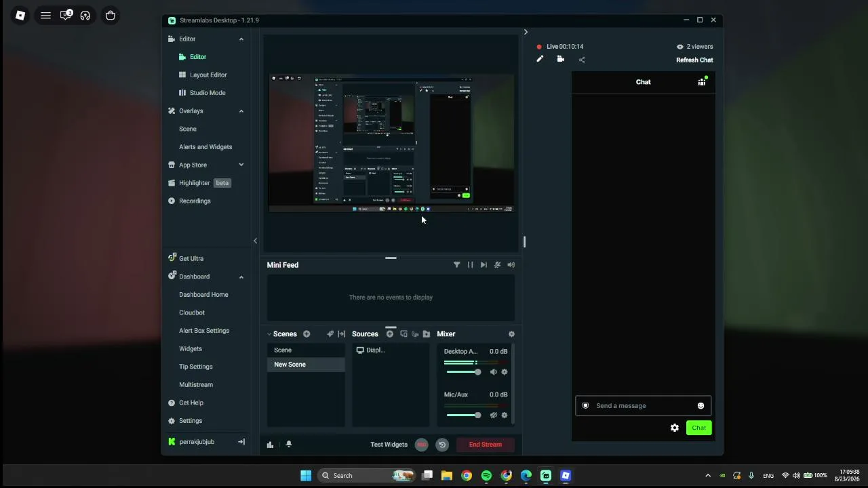Select the New Scene item
Viewport: 868px width, 488px height.
coord(306,365)
